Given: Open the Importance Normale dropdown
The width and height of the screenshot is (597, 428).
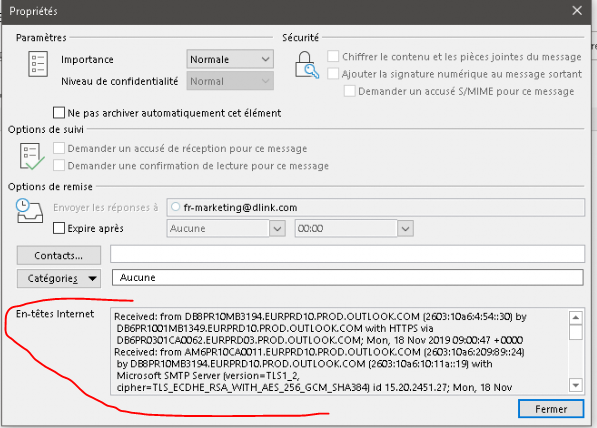Looking at the screenshot, I should tap(230, 59).
